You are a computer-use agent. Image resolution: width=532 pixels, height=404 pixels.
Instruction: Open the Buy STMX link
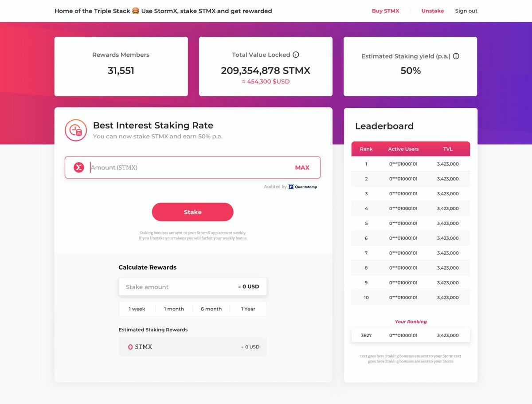(x=385, y=11)
